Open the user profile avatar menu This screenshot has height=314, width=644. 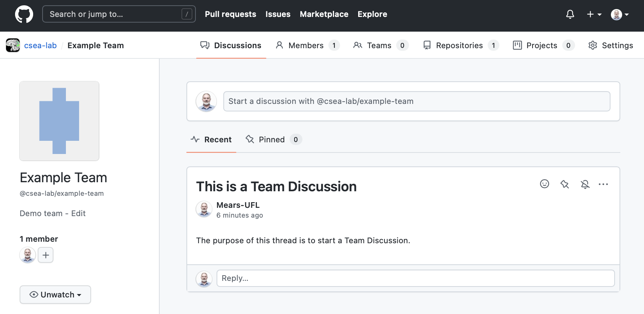620,14
